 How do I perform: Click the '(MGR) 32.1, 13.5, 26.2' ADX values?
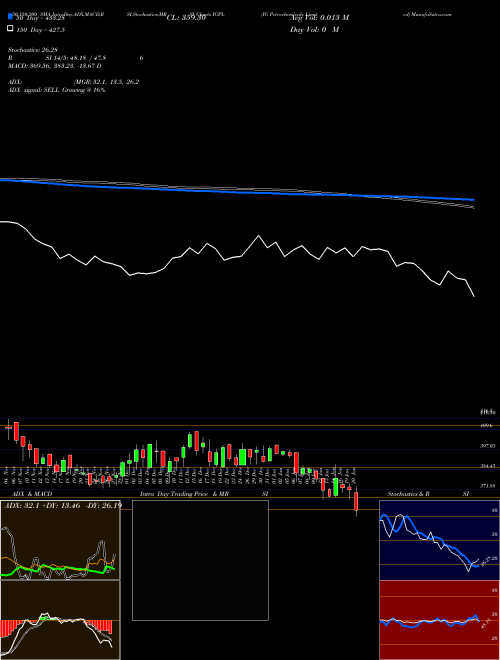(x=106, y=82)
